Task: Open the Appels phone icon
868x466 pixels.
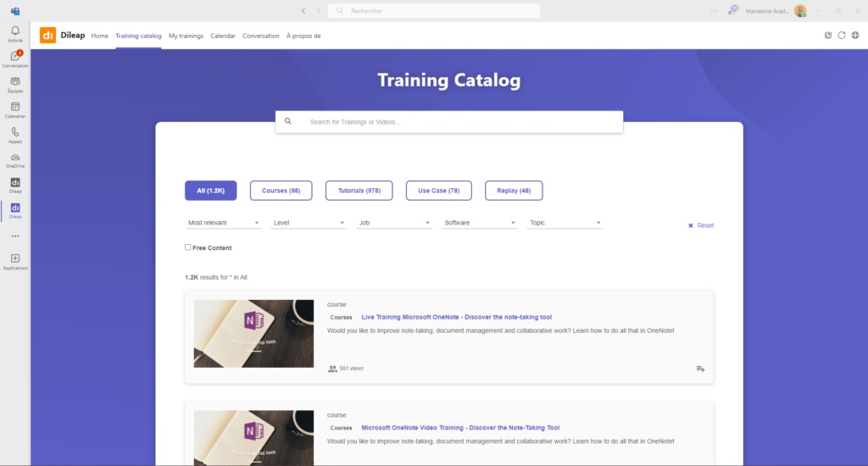Action: (15, 132)
